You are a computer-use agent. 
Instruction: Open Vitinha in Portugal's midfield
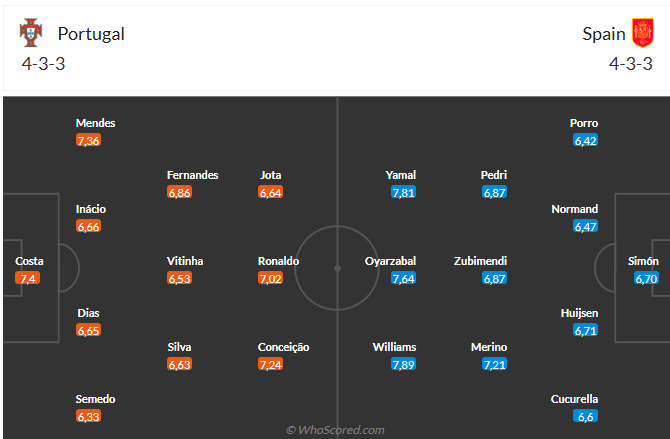185,261
